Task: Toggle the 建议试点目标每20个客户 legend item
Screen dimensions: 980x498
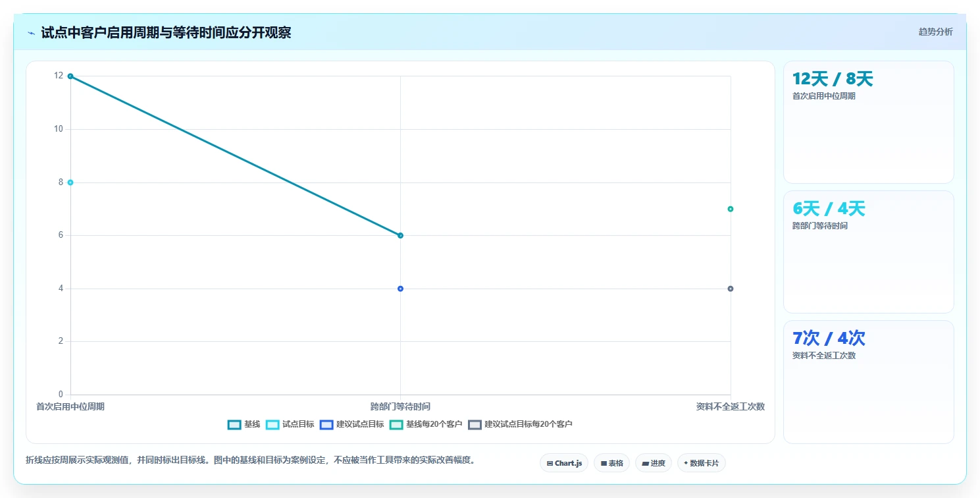Action: pyautogui.click(x=520, y=424)
